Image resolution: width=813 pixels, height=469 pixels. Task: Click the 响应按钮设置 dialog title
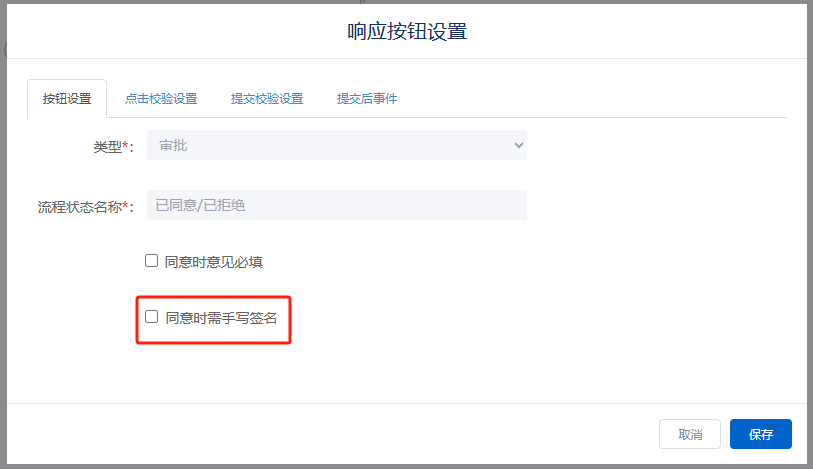[407, 31]
